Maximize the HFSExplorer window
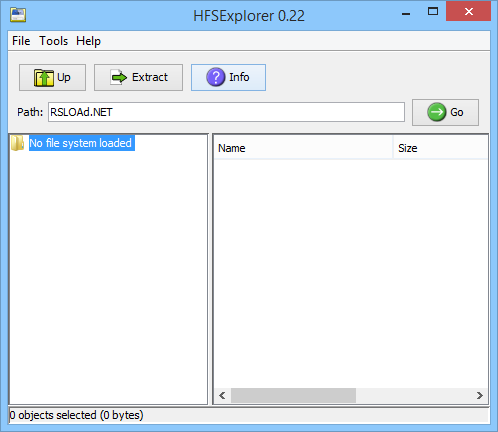 (433, 12)
